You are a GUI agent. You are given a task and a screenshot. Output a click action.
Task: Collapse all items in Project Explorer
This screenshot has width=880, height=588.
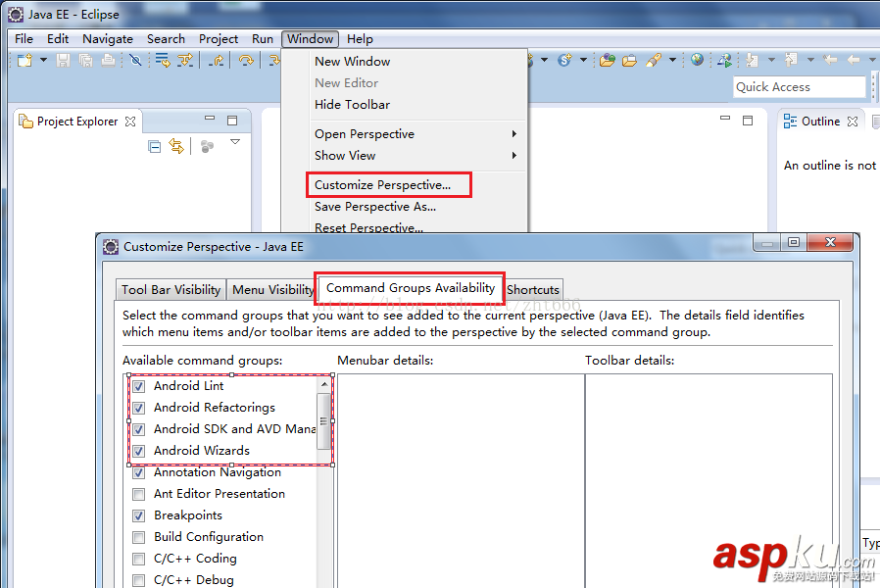(152, 145)
